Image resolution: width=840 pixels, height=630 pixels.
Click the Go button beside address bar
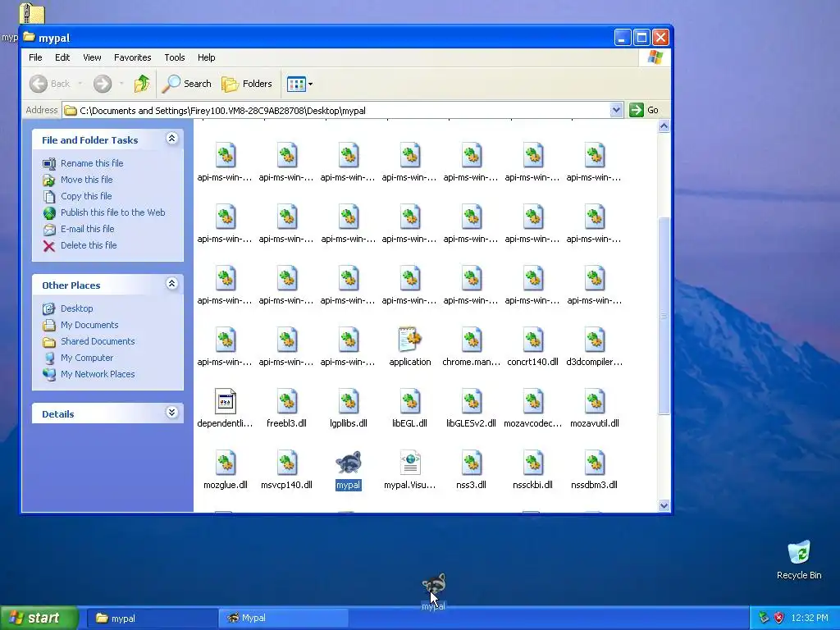click(x=645, y=111)
